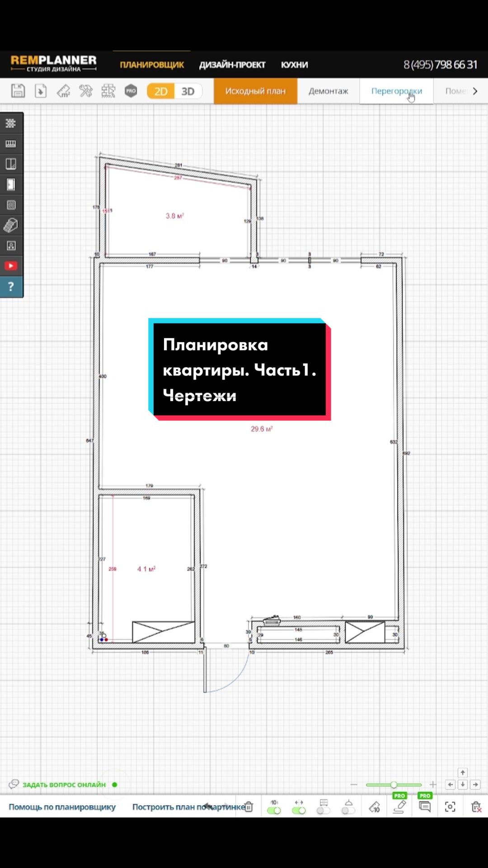Select the stairs tool in left sidebar
Viewport: 488px width, 868px height.
pyautogui.click(x=11, y=225)
